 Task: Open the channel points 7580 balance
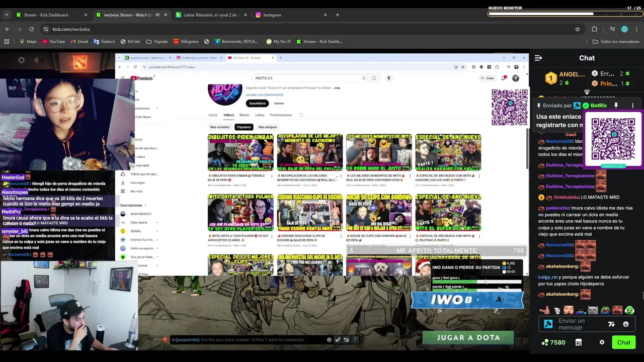(553, 342)
